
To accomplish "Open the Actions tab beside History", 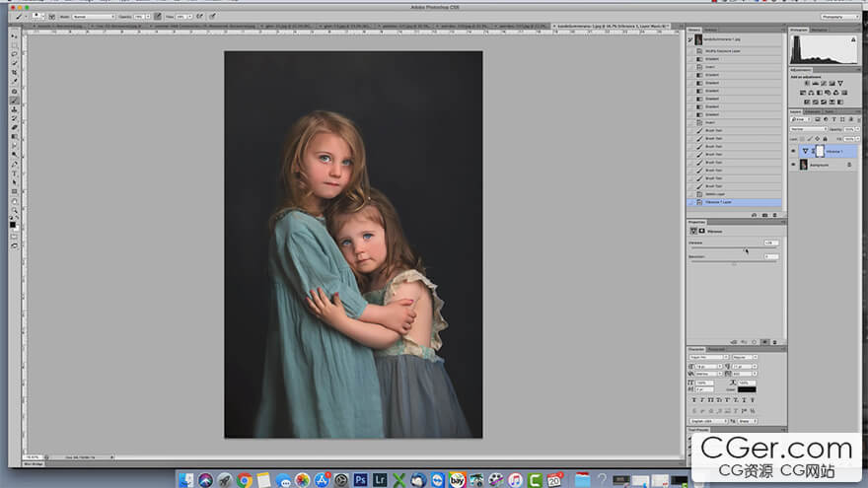I will click(710, 30).
